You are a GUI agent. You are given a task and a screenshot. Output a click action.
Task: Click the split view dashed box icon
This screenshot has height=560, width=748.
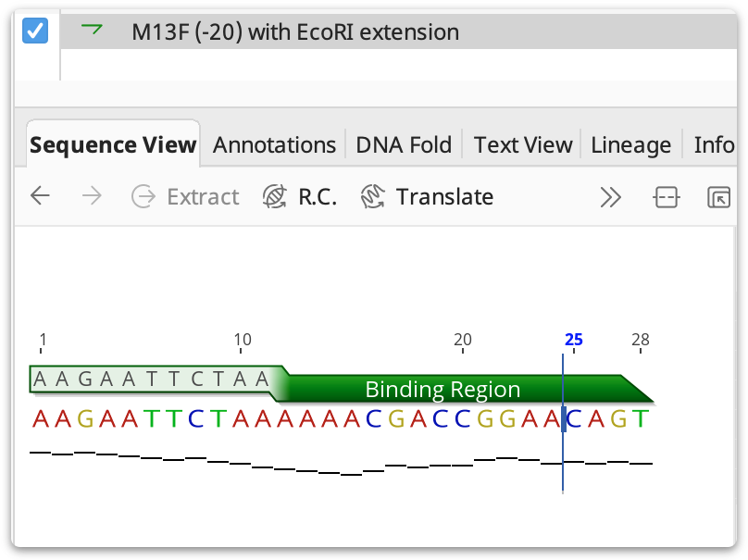tap(666, 197)
